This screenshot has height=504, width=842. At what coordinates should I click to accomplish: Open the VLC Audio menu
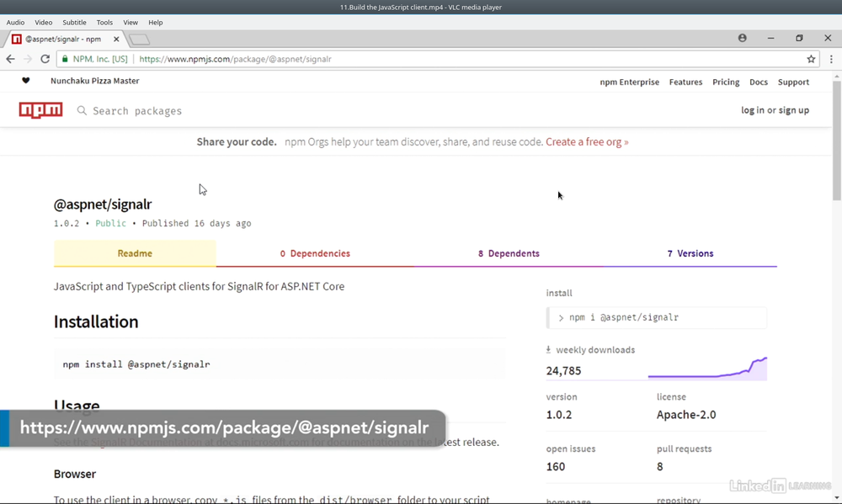(15, 23)
